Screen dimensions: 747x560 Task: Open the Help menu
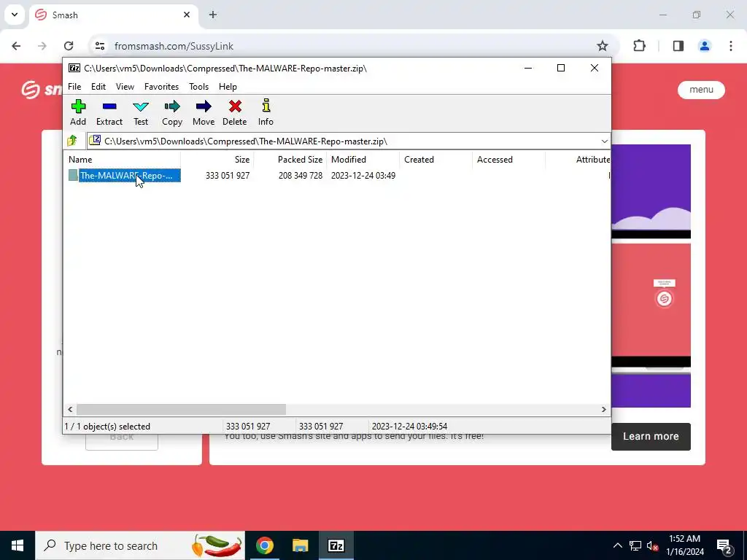tap(228, 87)
